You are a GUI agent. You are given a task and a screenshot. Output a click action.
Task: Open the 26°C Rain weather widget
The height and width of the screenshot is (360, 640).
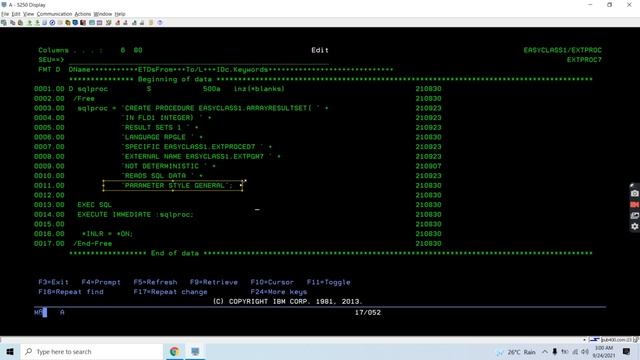click(x=516, y=352)
